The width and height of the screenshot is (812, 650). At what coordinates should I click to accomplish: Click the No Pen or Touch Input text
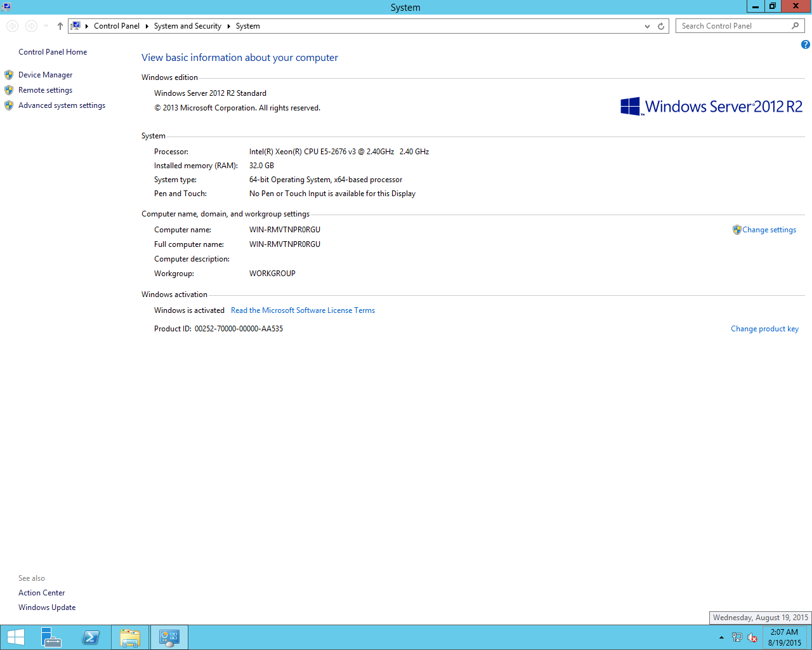(x=332, y=194)
